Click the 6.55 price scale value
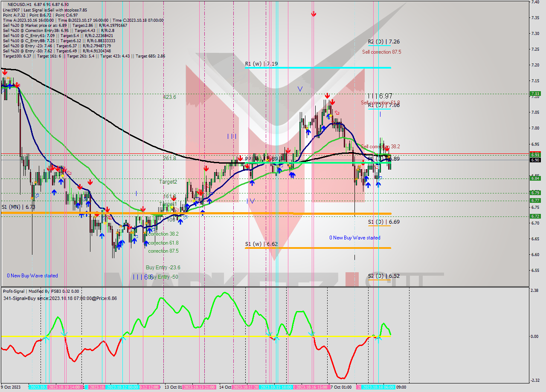Screen dimensions: 546x392 535,270
